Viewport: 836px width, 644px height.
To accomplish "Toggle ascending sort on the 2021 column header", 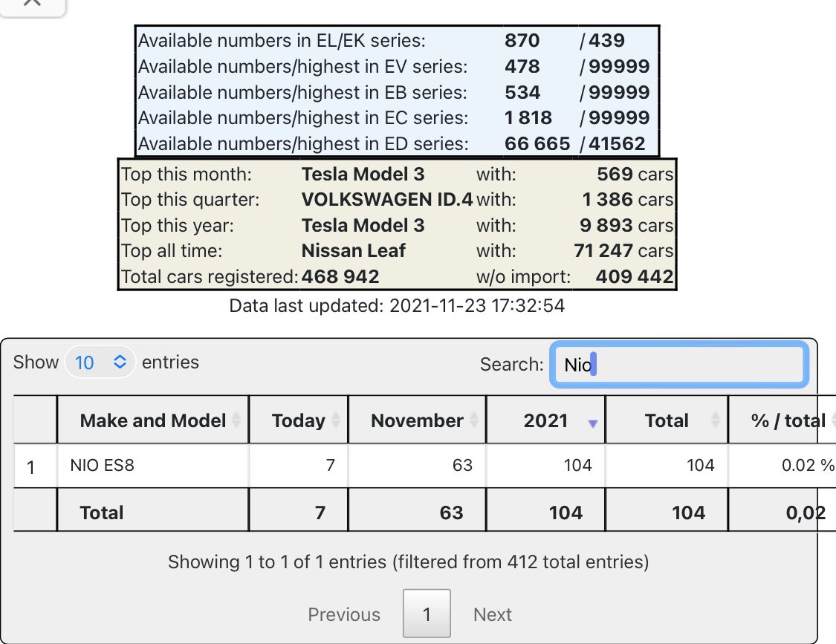I will [546, 420].
